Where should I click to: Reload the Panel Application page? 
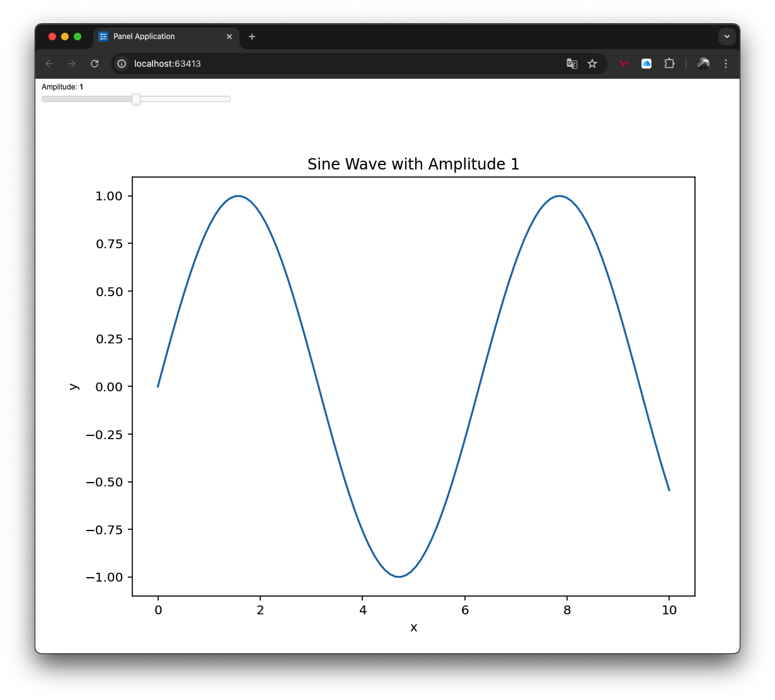(95, 64)
